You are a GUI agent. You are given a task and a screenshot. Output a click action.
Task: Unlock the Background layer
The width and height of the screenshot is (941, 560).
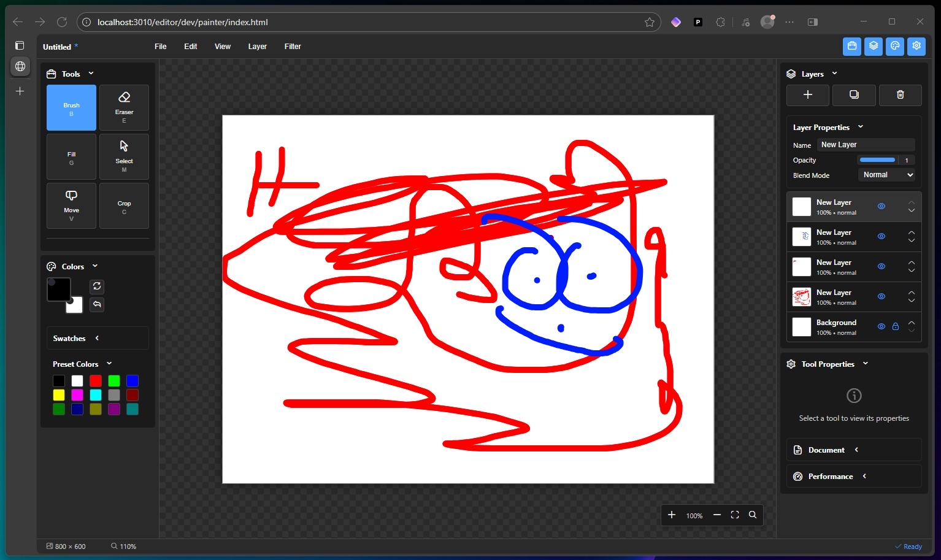pos(896,326)
